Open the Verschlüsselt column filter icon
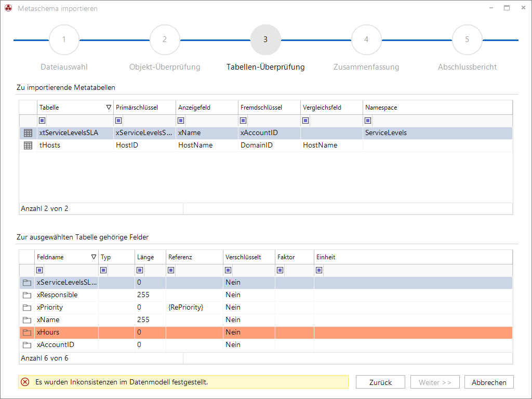Screen dimensions: 532x399 (x=228, y=270)
